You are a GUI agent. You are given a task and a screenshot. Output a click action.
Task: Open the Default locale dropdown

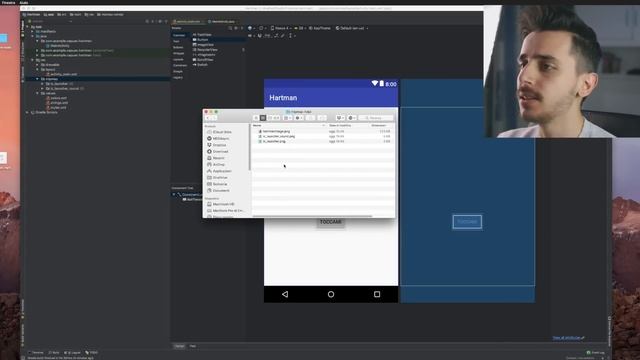click(x=352, y=28)
